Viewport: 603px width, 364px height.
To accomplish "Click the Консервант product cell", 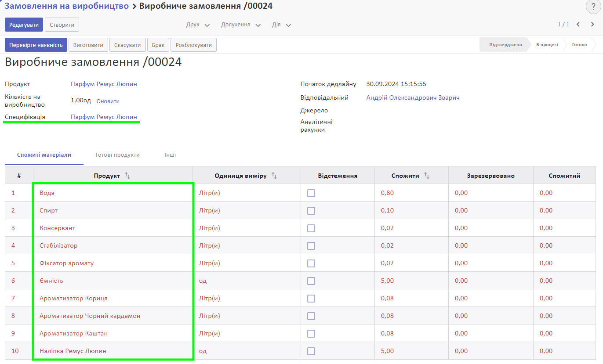I will pos(113,228).
